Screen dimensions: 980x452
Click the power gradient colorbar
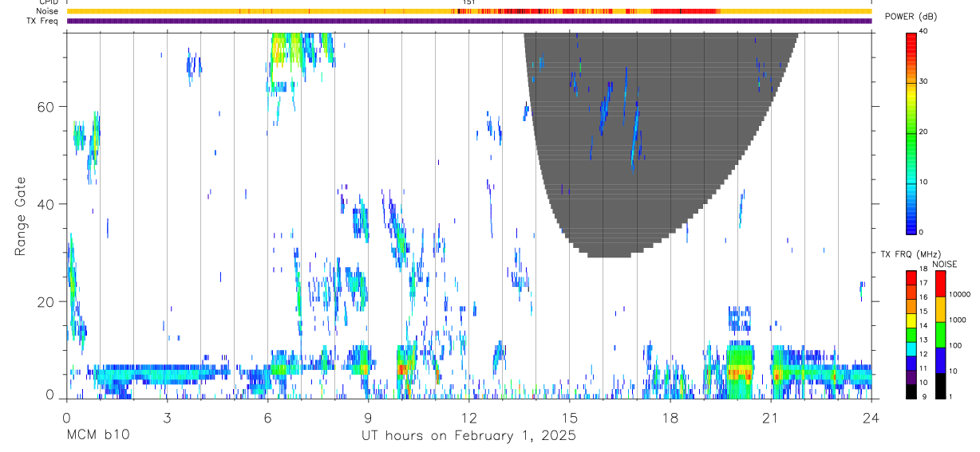pos(911,132)
